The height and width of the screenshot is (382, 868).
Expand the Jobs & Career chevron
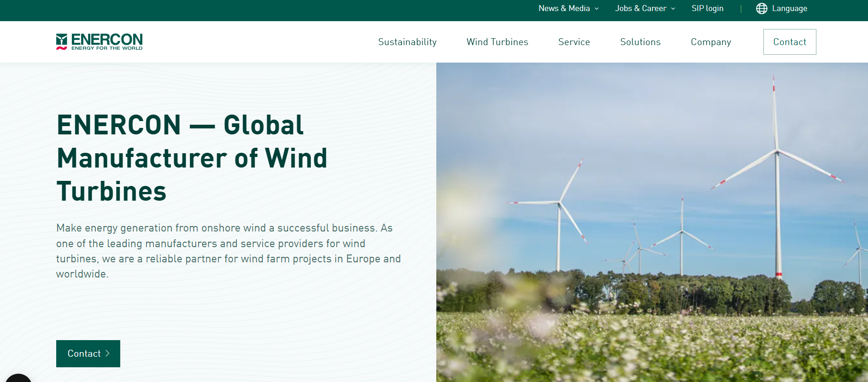(673, 9)
